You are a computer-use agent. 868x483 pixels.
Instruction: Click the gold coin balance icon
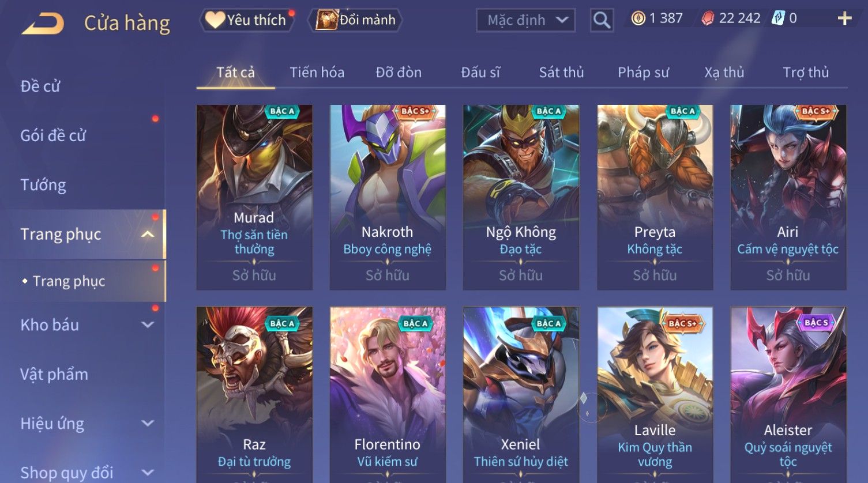pyautogui.click(x=638, y=18)
